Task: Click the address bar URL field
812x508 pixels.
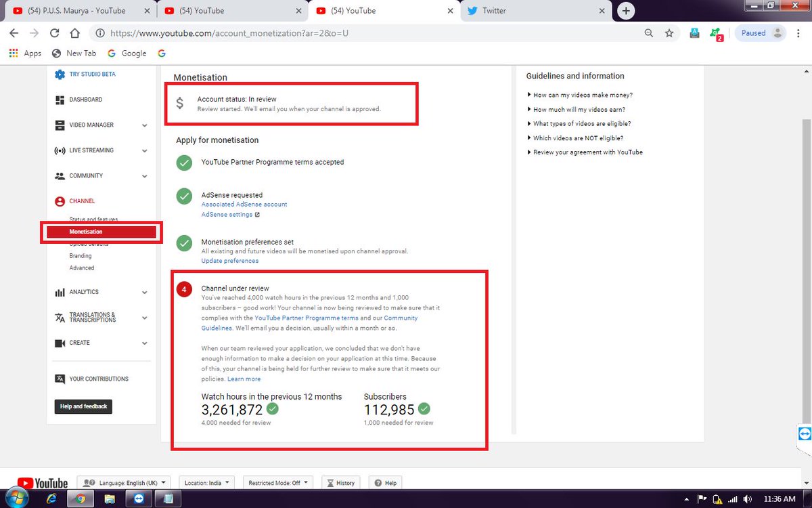Action: pos(365,33)
